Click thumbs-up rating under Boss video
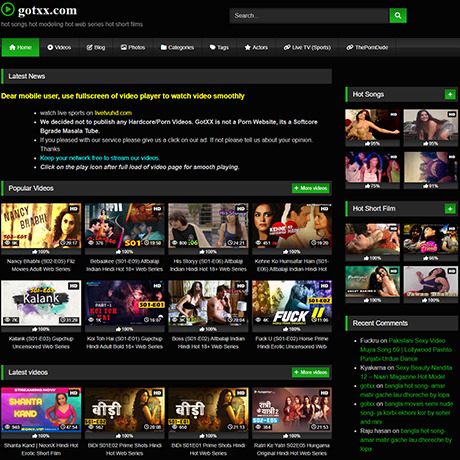460x460 pixels. click(208, 329)
